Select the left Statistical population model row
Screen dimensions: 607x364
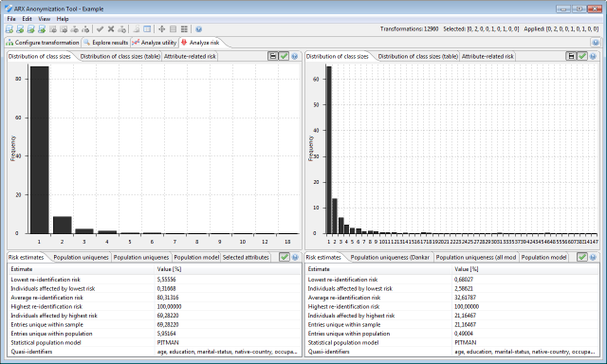point(155,342)
